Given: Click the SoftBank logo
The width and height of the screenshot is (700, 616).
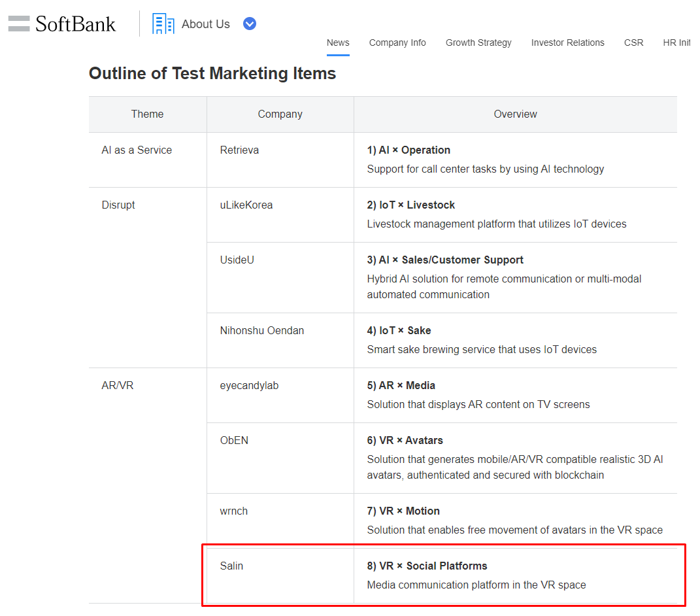Looking at the screenshot, I should coord(61,24).
